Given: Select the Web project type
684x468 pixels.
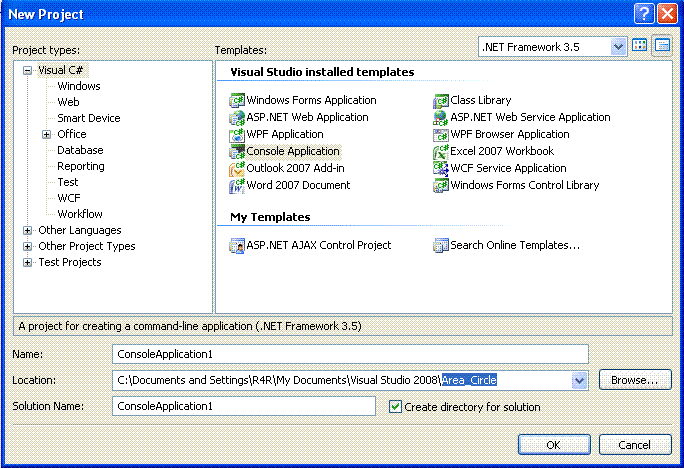Looking at the screenshot, I should coord(68,102).
